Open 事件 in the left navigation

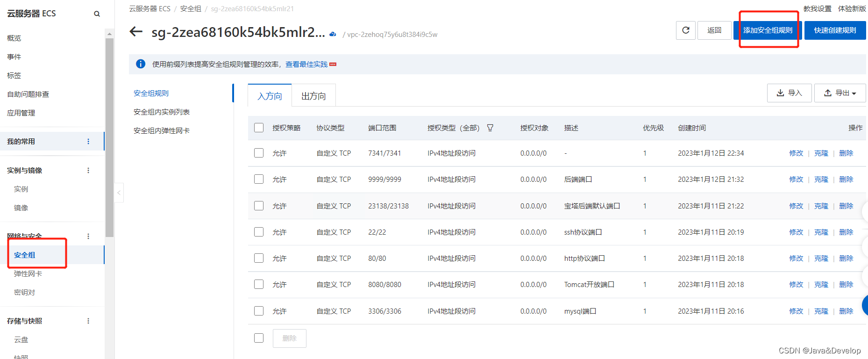tap(14, 57)
